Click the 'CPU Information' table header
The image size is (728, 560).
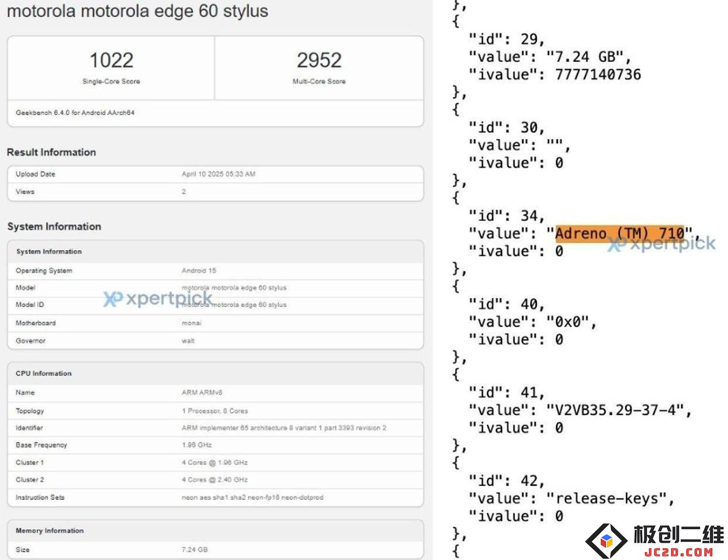pyautogui.click(x=215, y=374)
